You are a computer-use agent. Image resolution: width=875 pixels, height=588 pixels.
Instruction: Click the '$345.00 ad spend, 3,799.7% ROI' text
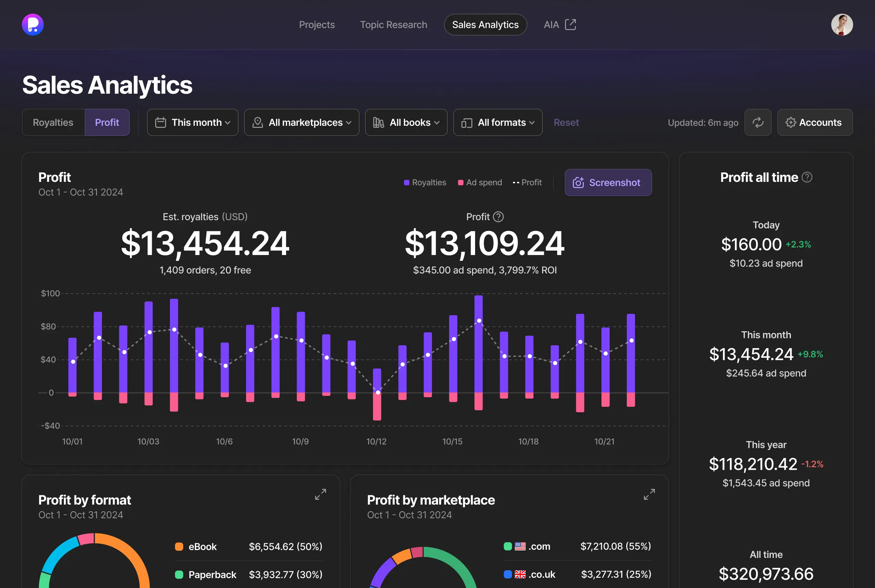485,270
